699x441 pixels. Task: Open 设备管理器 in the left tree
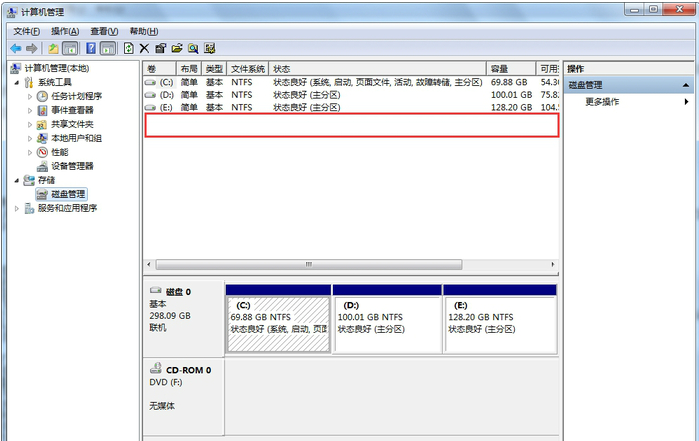click(x=72, y=166)
